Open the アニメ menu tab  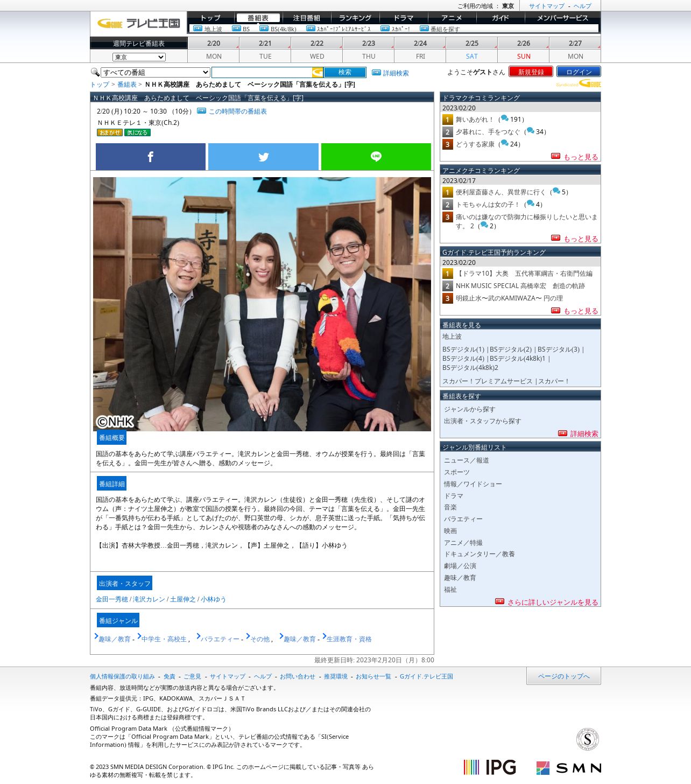(452, 18)
